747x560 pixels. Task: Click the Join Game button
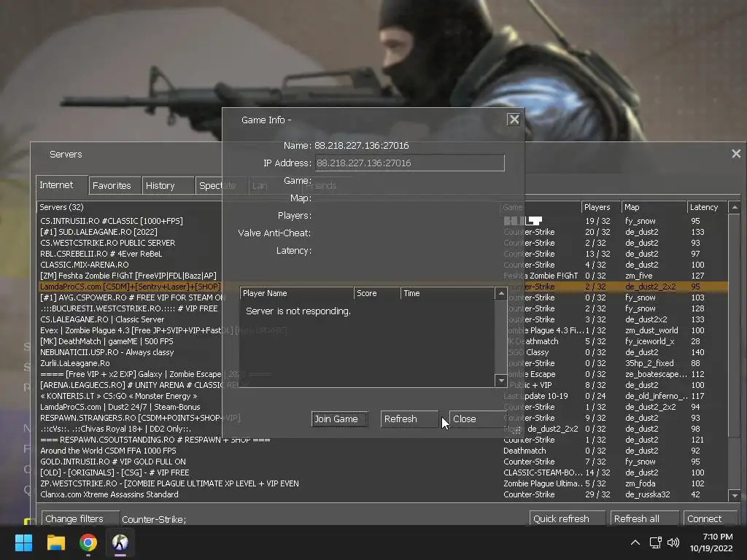(339, 419)
